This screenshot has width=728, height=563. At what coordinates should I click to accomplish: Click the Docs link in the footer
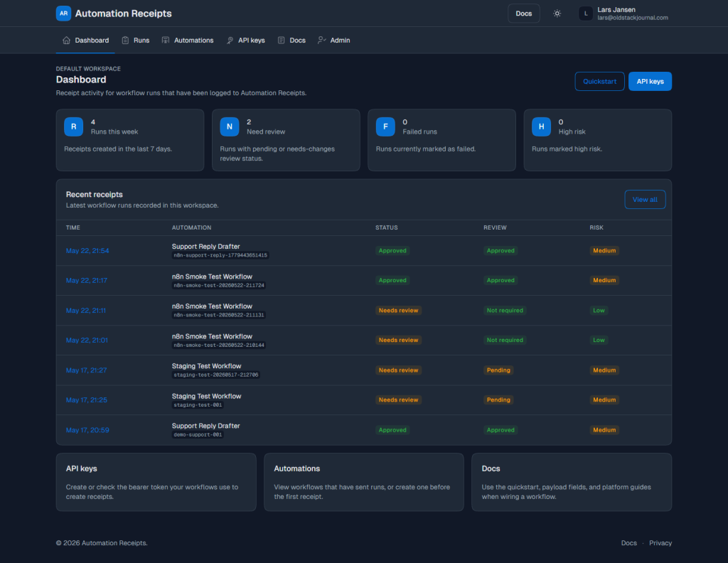click(x=629, y=543)
